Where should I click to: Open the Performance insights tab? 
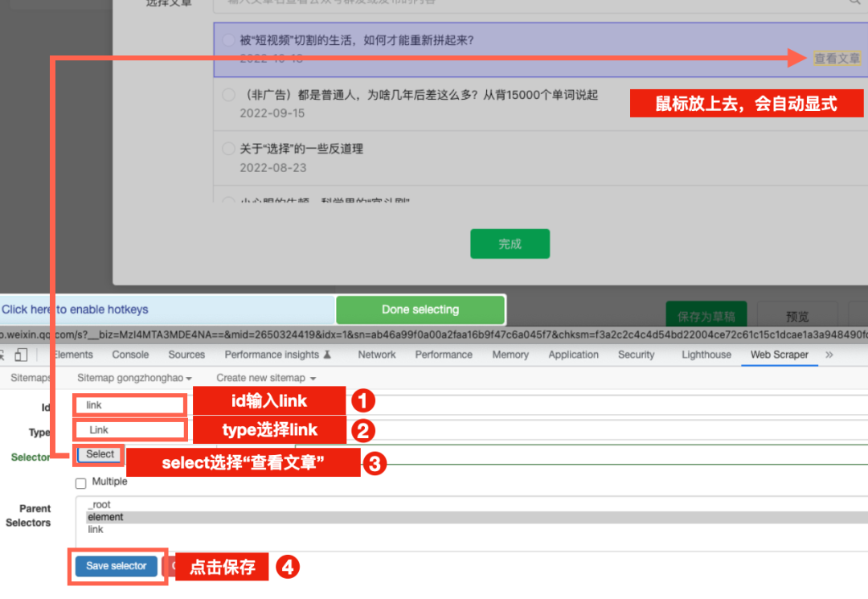(x=277, y=355)
